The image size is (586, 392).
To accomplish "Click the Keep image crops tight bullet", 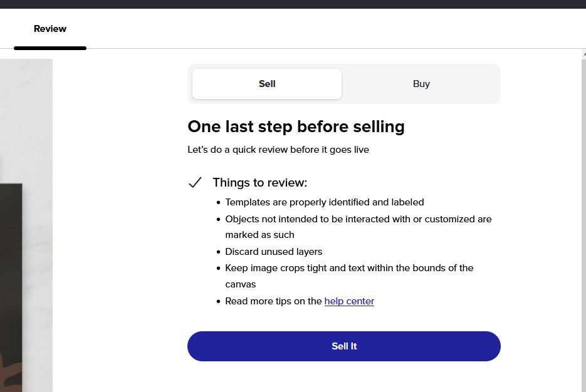I will tap(349, 276).
